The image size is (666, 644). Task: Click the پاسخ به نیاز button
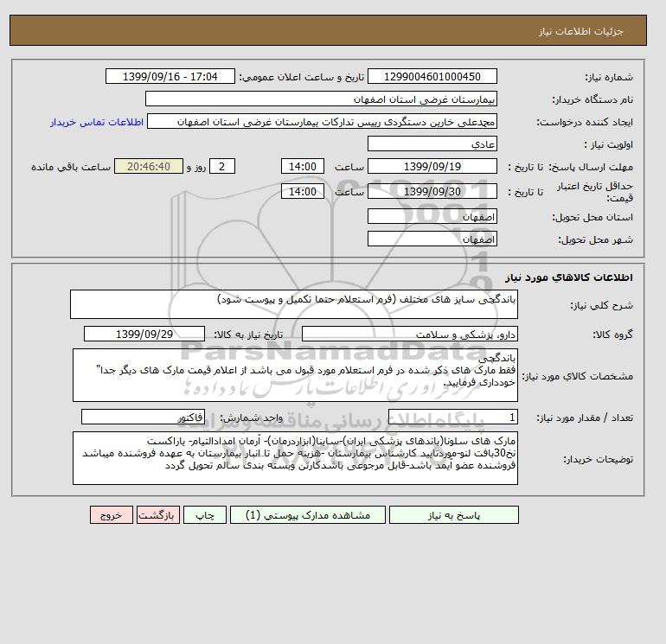pyautogui.click(x=453, y=515)
